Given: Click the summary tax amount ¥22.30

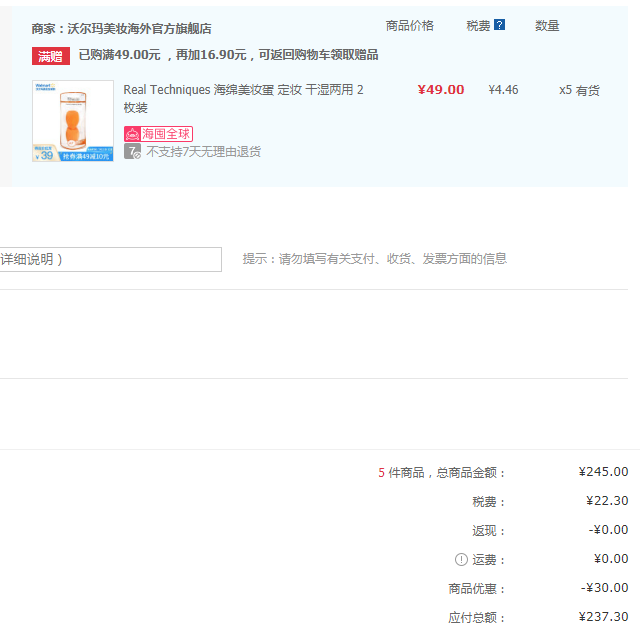Looking at the screenshot, I should [x=607, y=501].
